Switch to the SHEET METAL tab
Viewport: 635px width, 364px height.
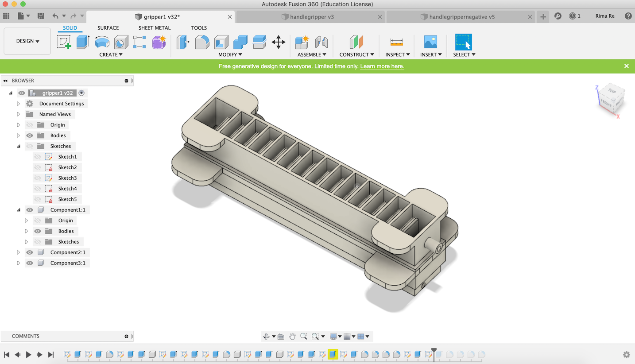(x=154, y=28)
